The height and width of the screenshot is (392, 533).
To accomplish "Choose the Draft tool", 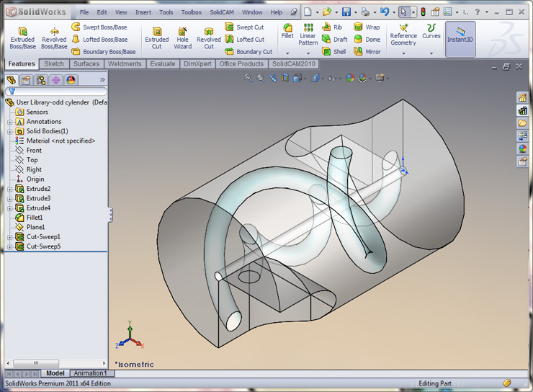I will coord(335,40).
